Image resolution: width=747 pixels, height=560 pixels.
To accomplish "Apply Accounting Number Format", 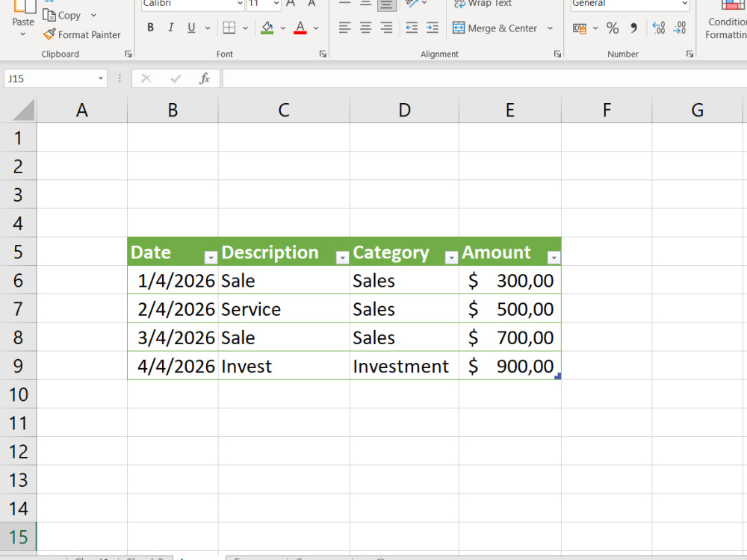I will coord(580,28).
